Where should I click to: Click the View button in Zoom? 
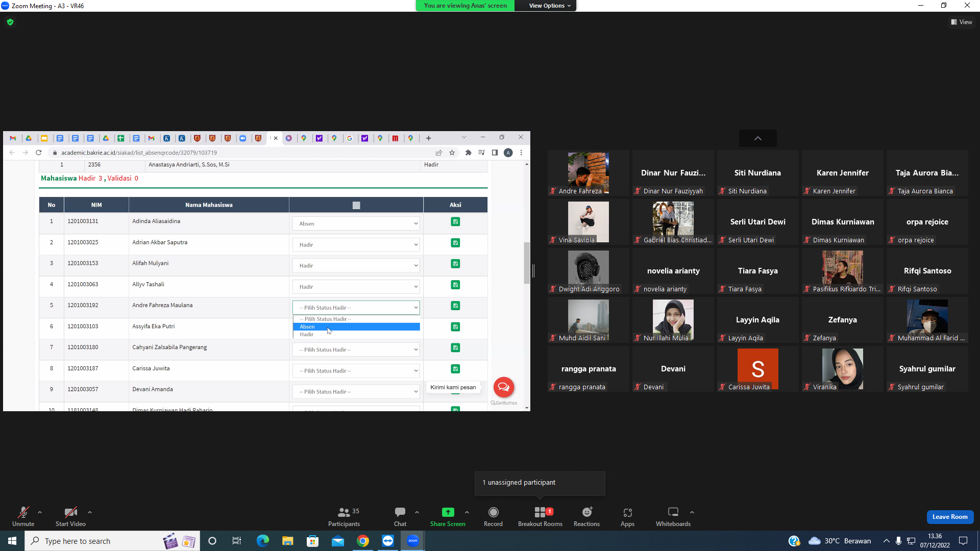pyautogui.click(x=962, y=22)
